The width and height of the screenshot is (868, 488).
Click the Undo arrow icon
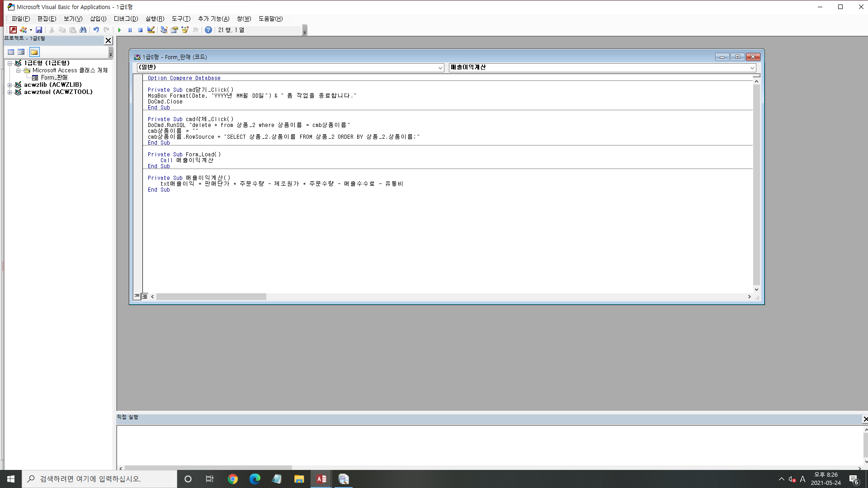[x=96, y=30]
